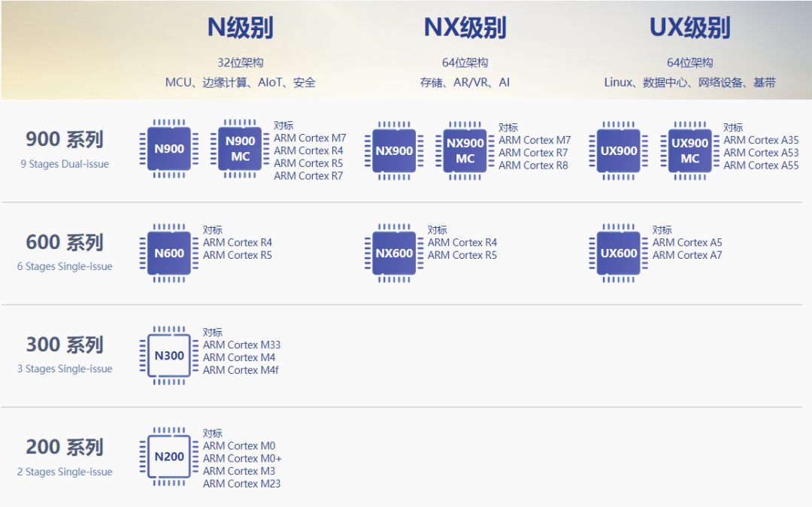Click the 对标 label beside NX900 MC
The width and height of the screenshot is (812, 507).
tap(508, 128)
